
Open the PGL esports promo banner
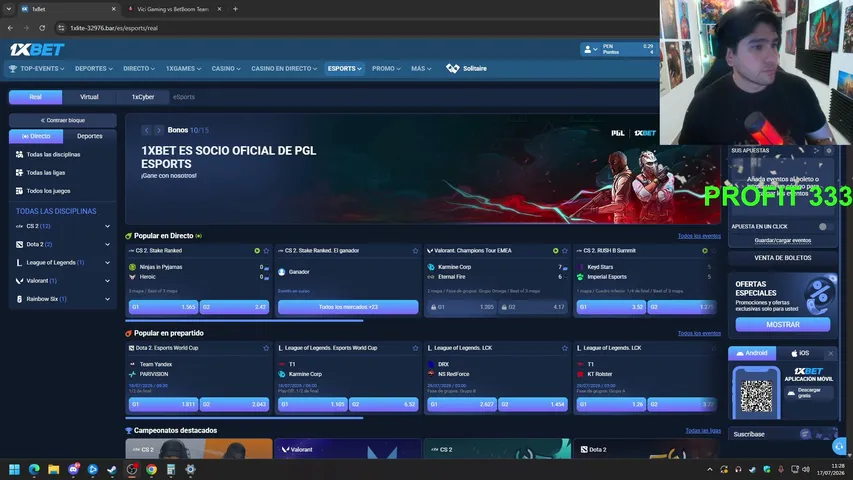(423, 169)
